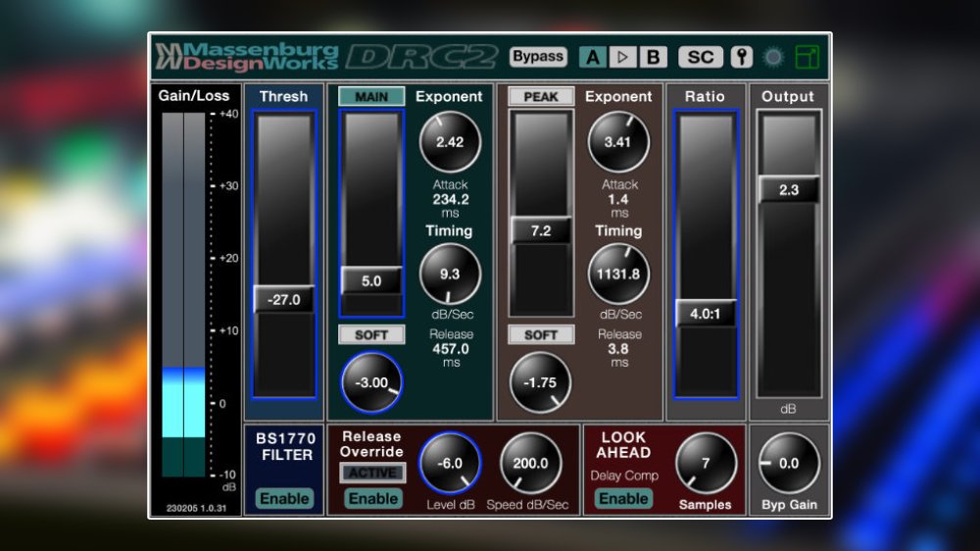Viewport: 980px width, 551px height.
Task: Select preset slot A
Action: (593, 57)
